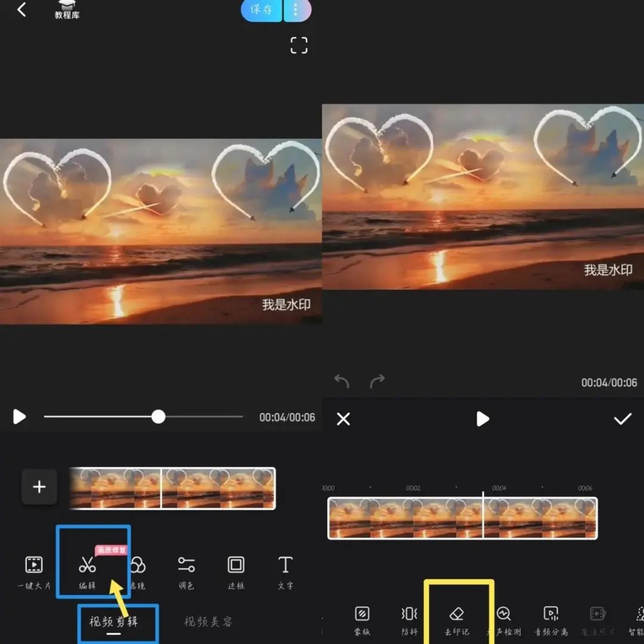This screenshot has height=644, width=644.
Task: Open the 蒙版 mask tool
Action: (362, 621)
